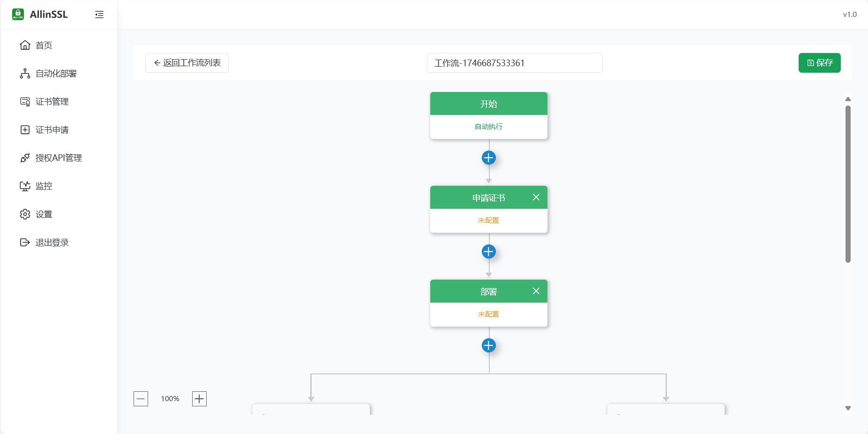Focus the workflow name input field

pyautogui.click(x=514, y=63)
